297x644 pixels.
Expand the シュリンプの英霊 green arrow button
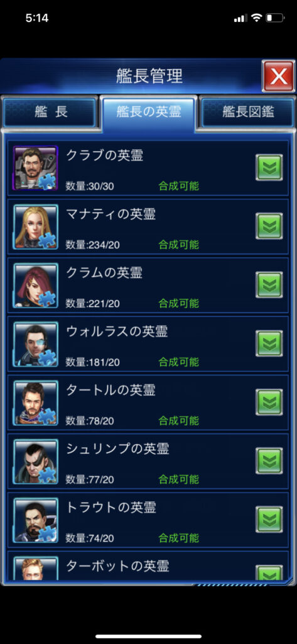269,461
